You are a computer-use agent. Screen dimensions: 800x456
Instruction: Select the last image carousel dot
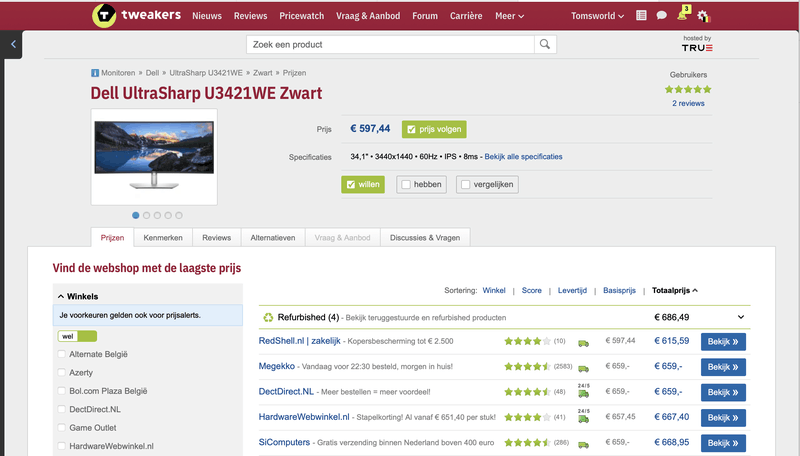tap(179, 215)
